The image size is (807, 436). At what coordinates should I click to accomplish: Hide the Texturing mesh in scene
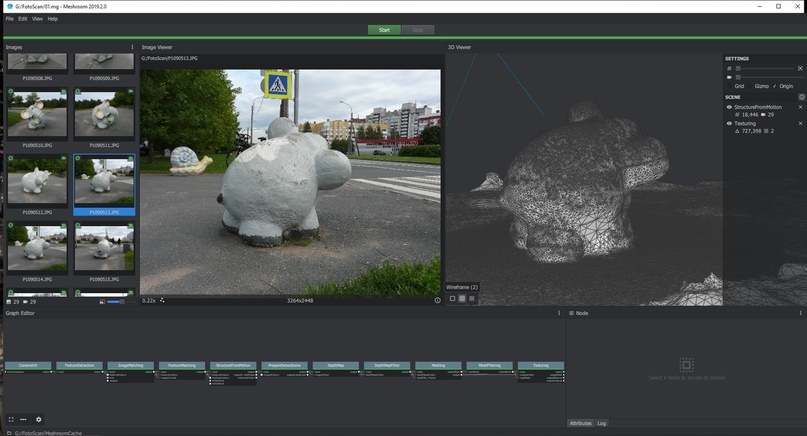coord(729,123)
